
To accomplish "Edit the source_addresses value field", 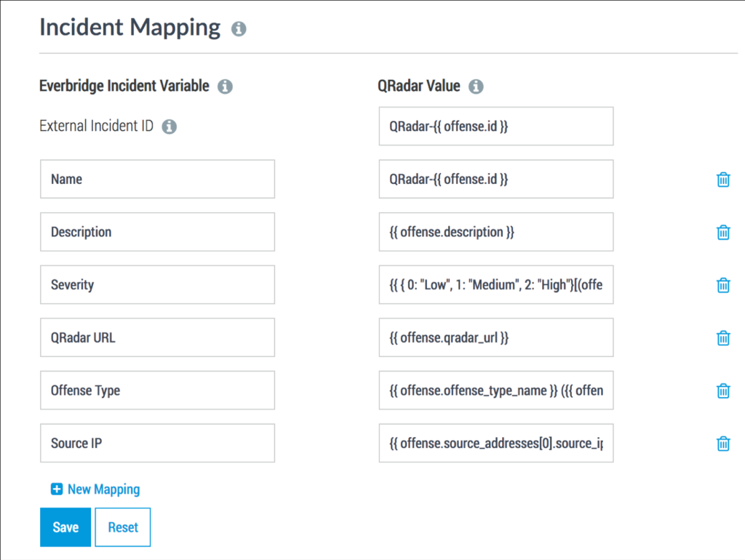I will pyautogui.click(x=496, y=443).
